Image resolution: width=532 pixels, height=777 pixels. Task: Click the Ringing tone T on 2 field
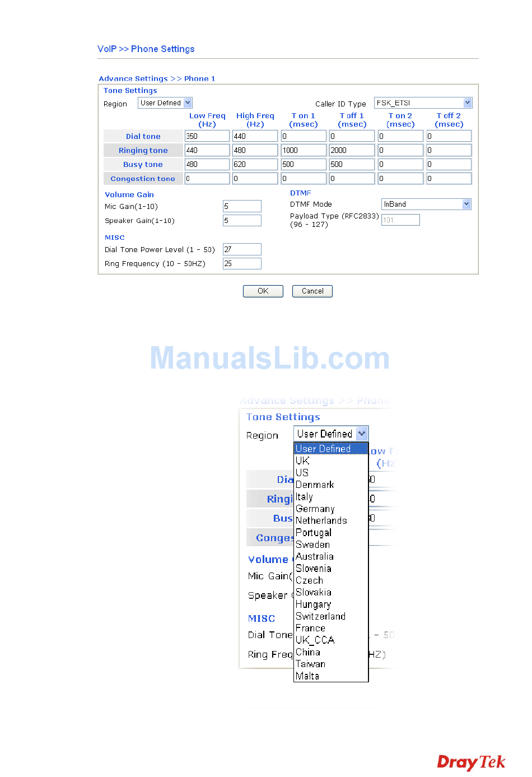point(401,150)
